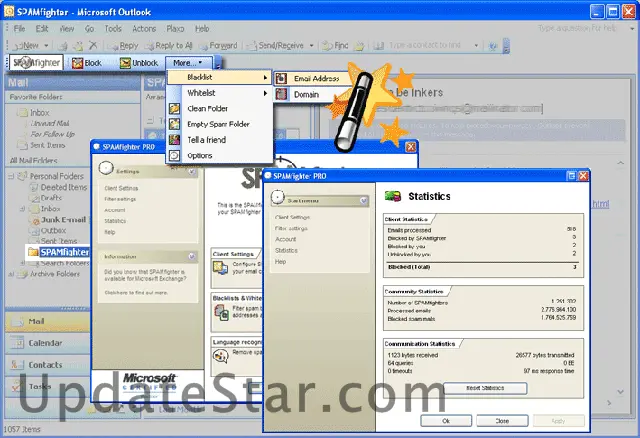Click the Clean Folder icon
Image resolution: width=640 pixels, height=438 pixels.
click(x=174, y=109)
